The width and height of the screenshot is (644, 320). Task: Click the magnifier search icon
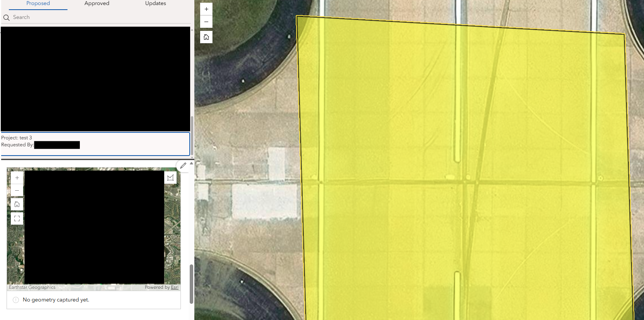click(7, 17)
